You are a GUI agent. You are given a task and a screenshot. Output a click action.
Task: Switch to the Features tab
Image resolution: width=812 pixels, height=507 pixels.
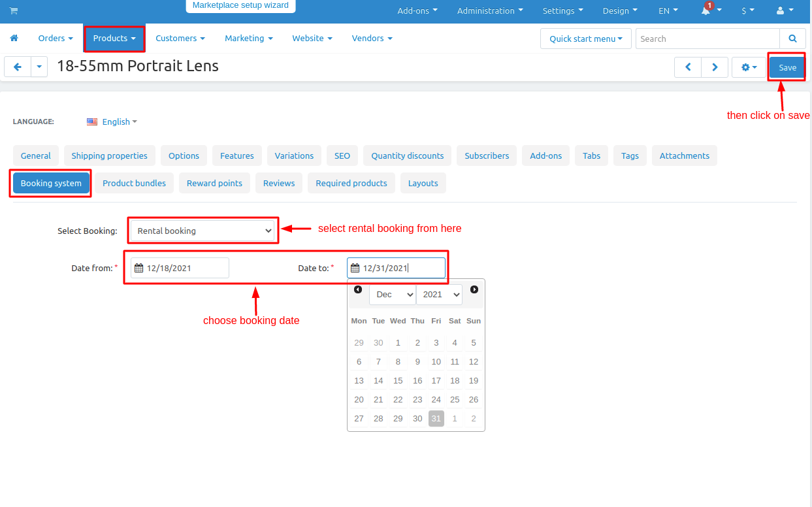(237, 155)
